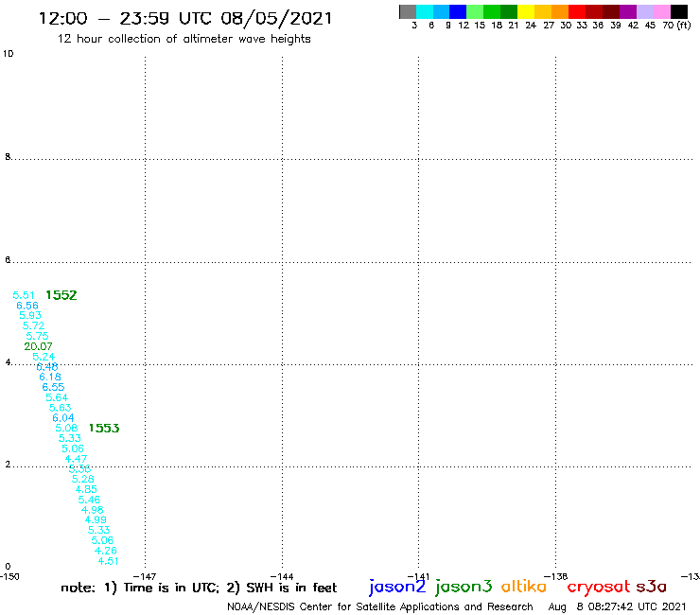Click the 5.24 wave height value
Screen dimensions: 700x615
coord(44,357)
